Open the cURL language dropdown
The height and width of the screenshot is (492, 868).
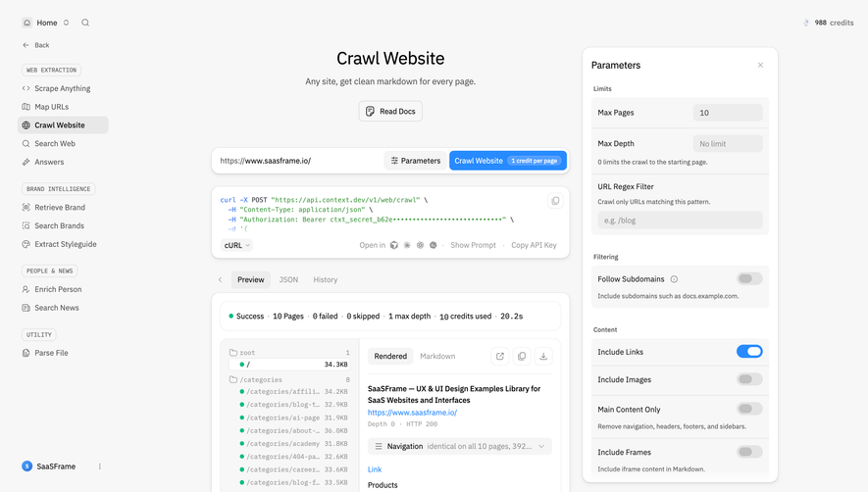click(x=237, y=245)
